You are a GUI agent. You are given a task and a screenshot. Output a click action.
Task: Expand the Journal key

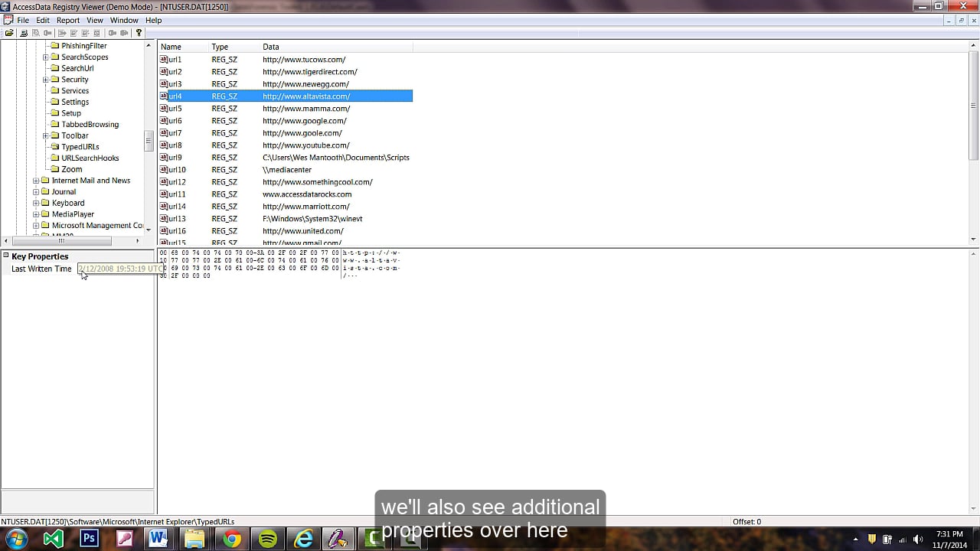point(36,192)
